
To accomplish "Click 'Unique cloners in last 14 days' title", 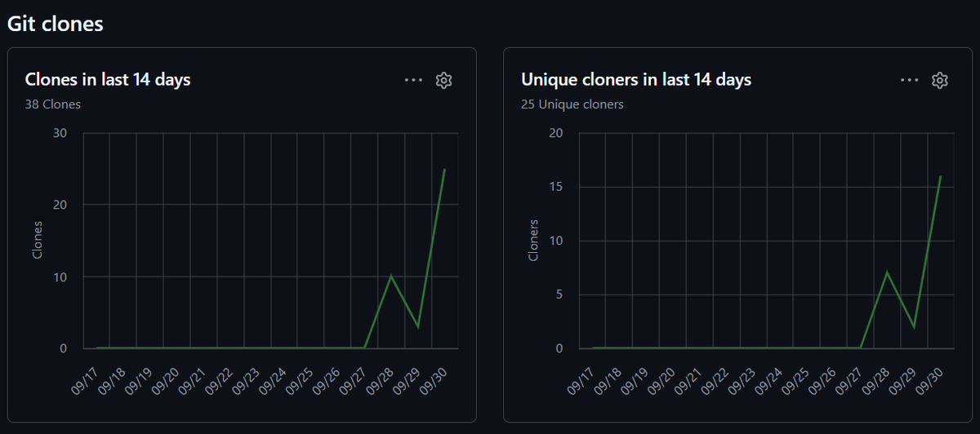I will click(x=636, y=80).
